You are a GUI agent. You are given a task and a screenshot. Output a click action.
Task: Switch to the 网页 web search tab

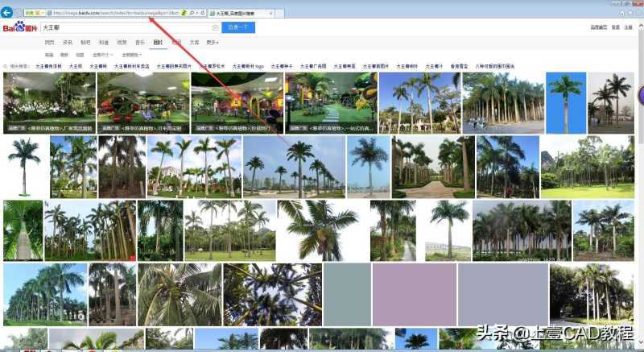point(50,42)
